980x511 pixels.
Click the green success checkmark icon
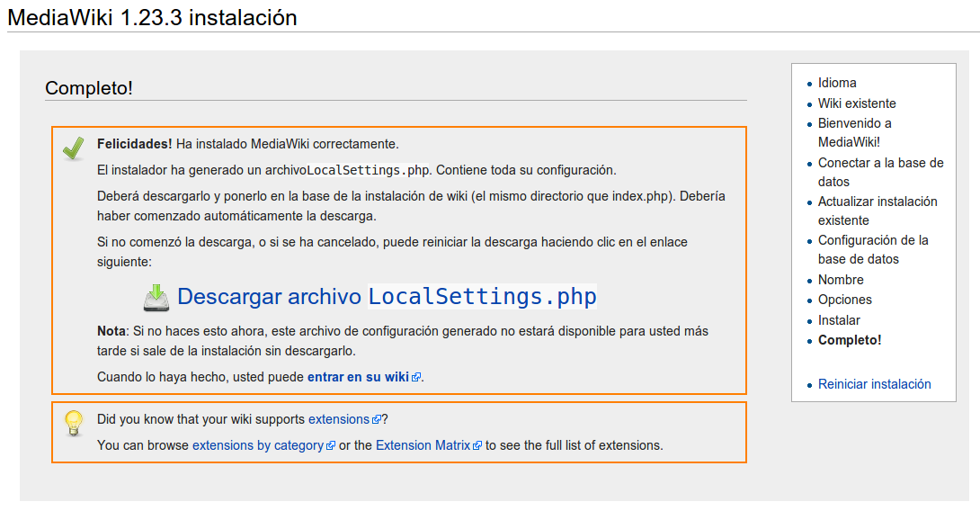pyautogui.click(x=74, y=148)
